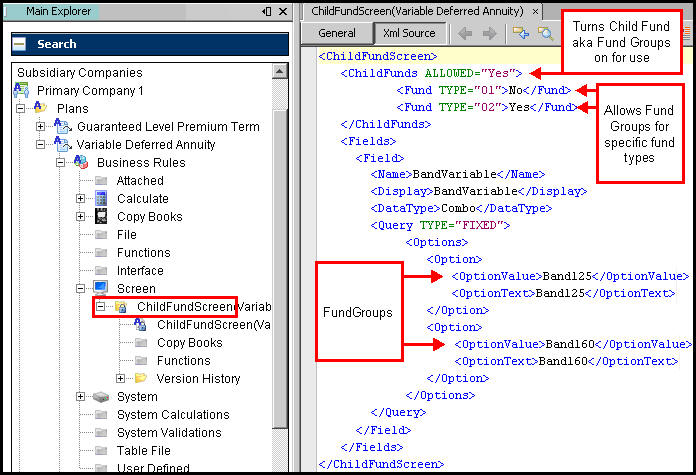Select the File folder icon
Screen dimensions: 696x475
point(101,234)
